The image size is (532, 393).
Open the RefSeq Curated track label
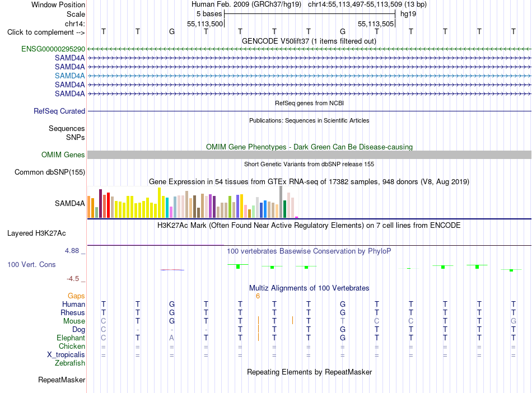[x=59, y=111]
